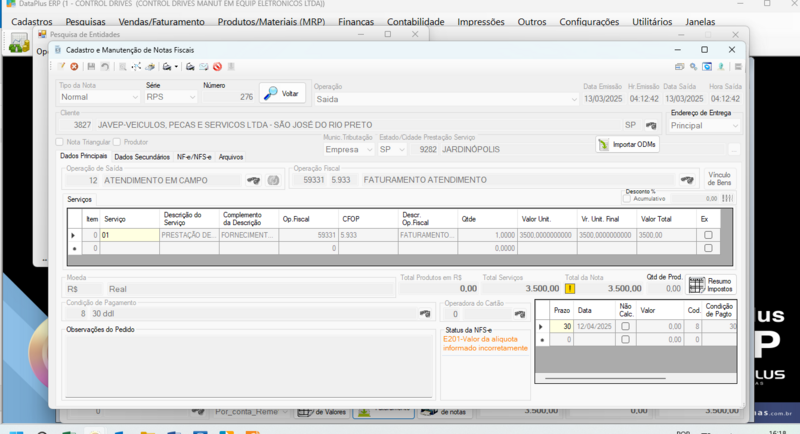Viewport: 800px width, 434px height.
Task: Click the green map pin toolbar icon
Action: (721, 66)
